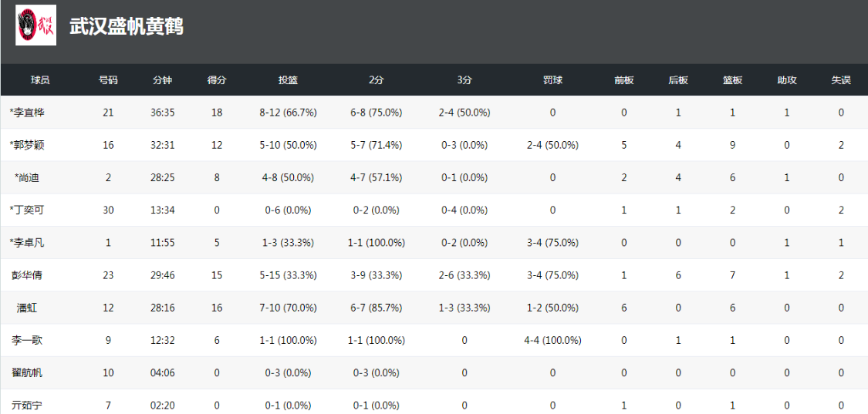The width and height of the screenshot is (868, 414).
Task: Click the 分钟 column header
Action: click(162, 80)
